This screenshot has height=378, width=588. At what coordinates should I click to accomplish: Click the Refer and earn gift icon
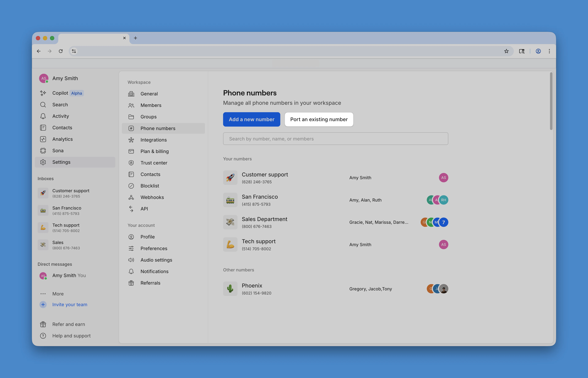[43, 325]
